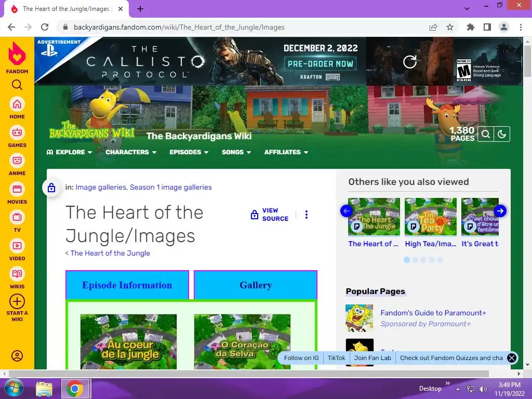Switch to the Episode Information tab
The width and height of the screenshot is (532, 399).
127,285
